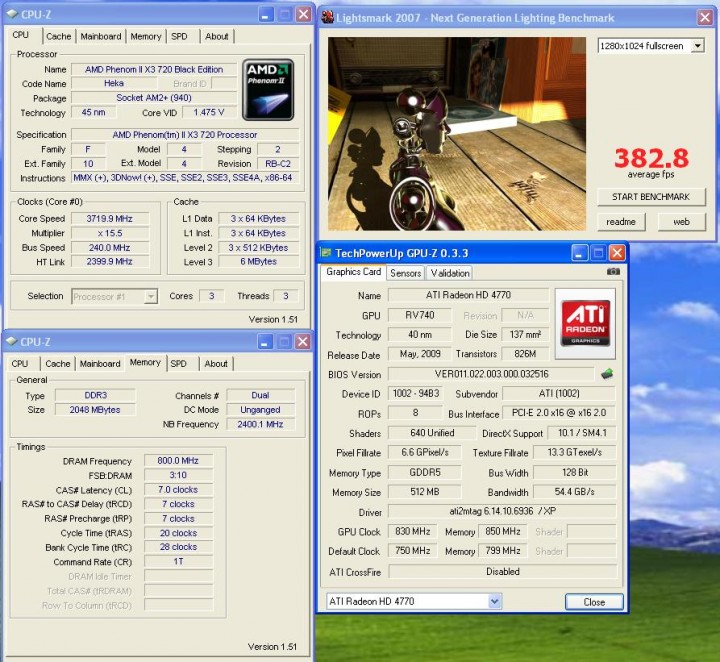Click the 382.8 average fps score
This screenshot has height=662, width=720.
click(651, 158)
